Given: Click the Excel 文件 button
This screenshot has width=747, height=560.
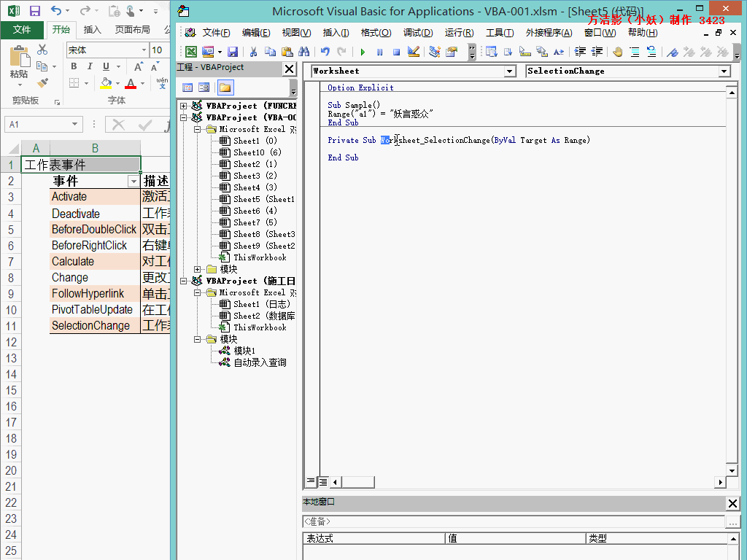Looking at the screenshot, I should (x=22, y=29).
